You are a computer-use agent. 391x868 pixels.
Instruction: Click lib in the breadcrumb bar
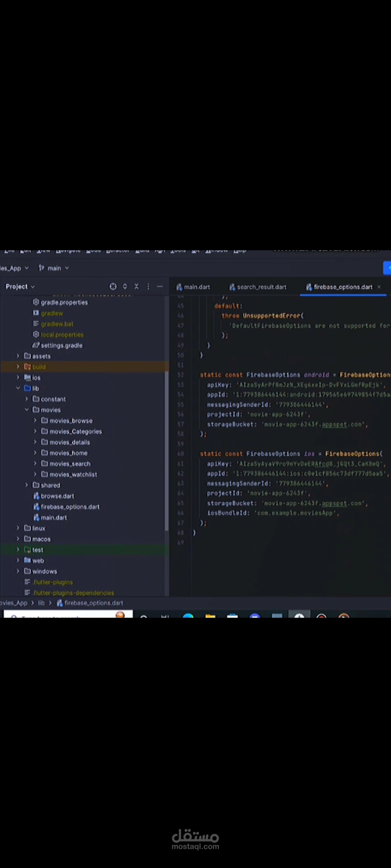tap(41, 603)
